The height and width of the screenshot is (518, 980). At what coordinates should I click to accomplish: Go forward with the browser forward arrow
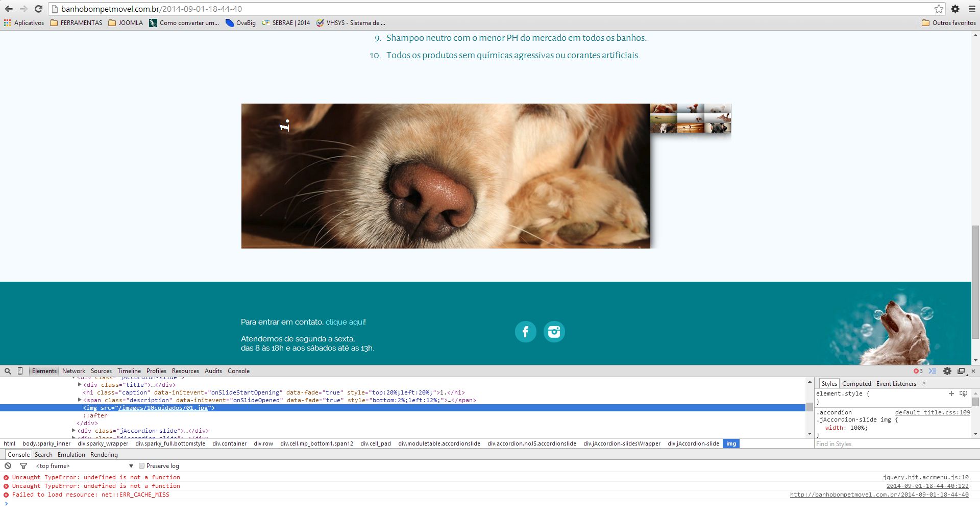click(23, 9)
